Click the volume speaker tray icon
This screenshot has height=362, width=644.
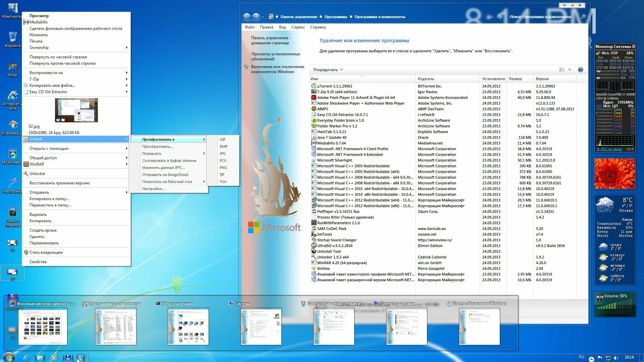[616, 358]
